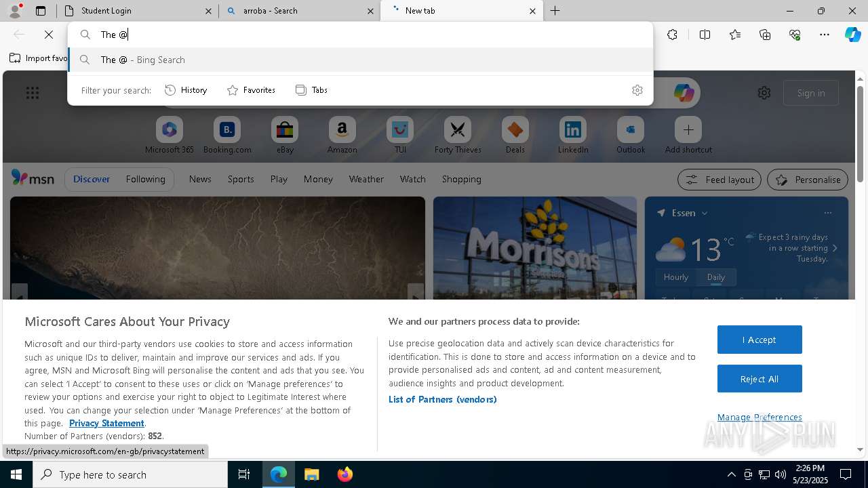Viewport: 868px width, 488px height.
Task: Open the Privacy Statement link
Action: (106, 423)
